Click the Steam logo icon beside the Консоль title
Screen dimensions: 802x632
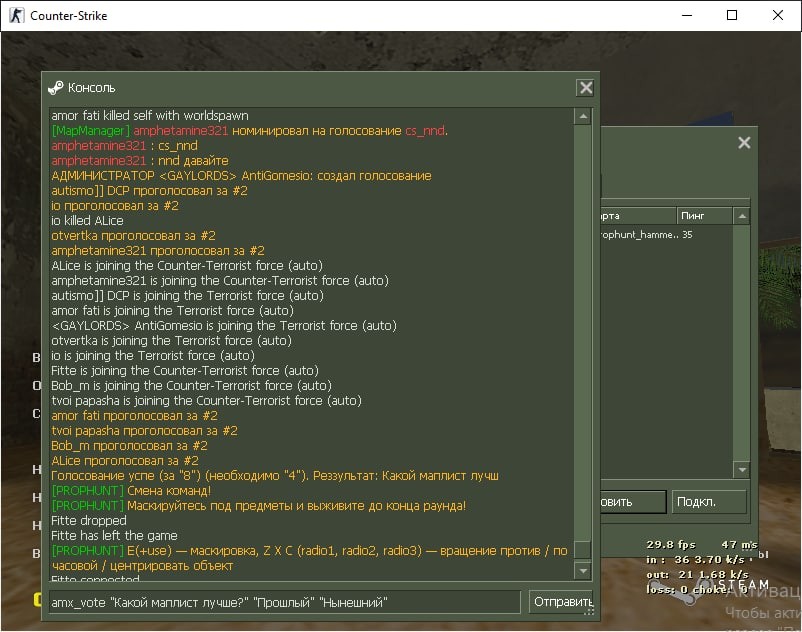click(55, 88)
